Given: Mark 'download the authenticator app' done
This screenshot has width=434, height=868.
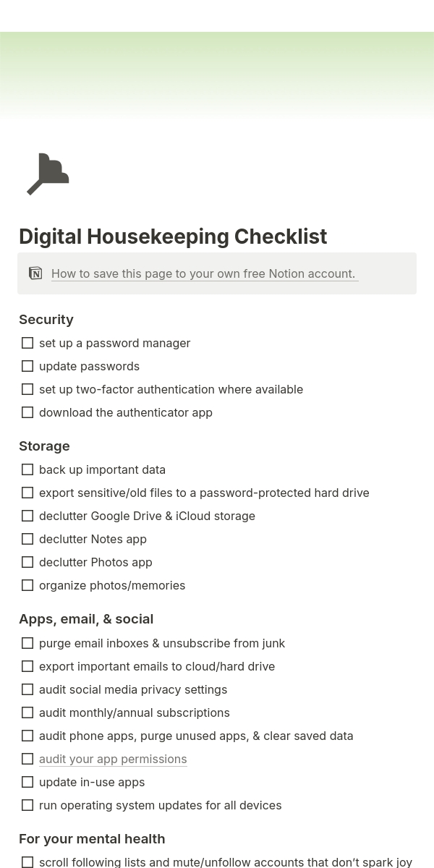Looking at the screenshot, I should 27,412.
